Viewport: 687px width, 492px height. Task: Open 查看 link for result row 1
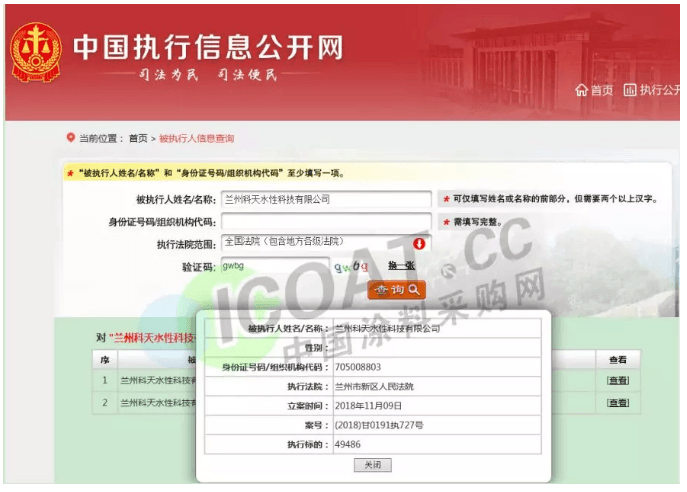point(617,380)
